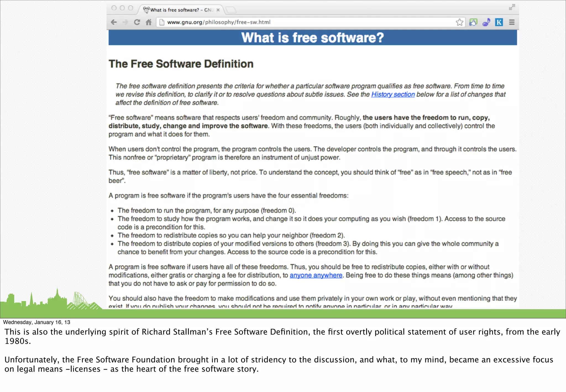Image resolution: width=566 pixels, height=392 pixels.
Task: Click the blue K extension icon
Action: pos(499,22)
